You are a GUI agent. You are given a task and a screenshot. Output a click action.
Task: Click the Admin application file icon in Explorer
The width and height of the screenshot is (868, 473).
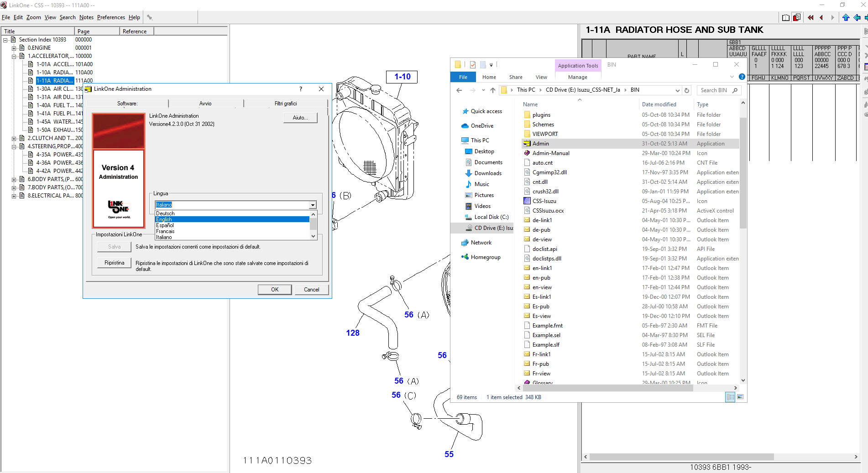(527, 144)
